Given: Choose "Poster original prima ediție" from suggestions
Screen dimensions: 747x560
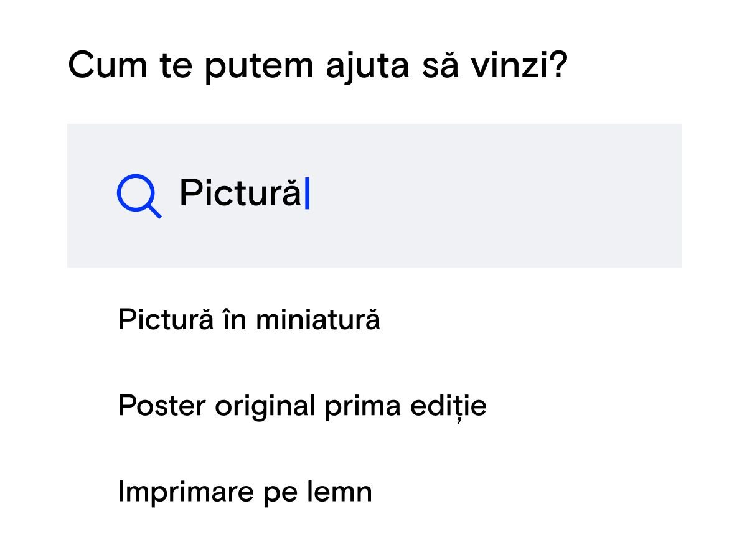Looking at the screenshot, I should pos(302,406).
